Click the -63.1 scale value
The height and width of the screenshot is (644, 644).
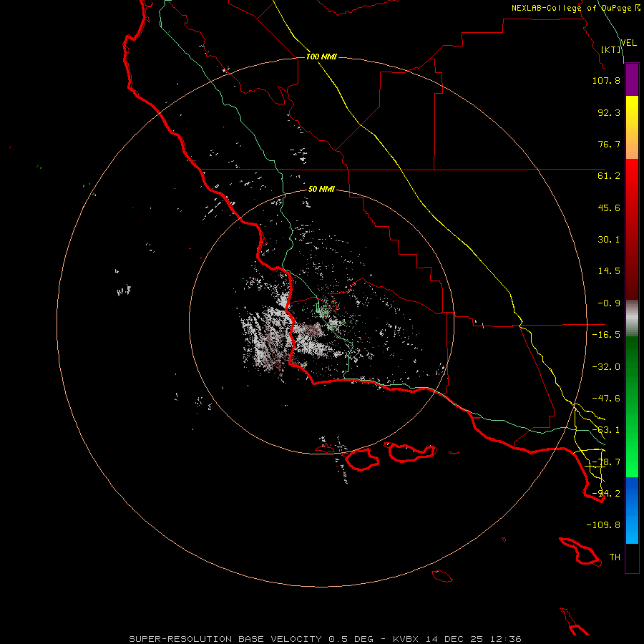coord(606,430)
